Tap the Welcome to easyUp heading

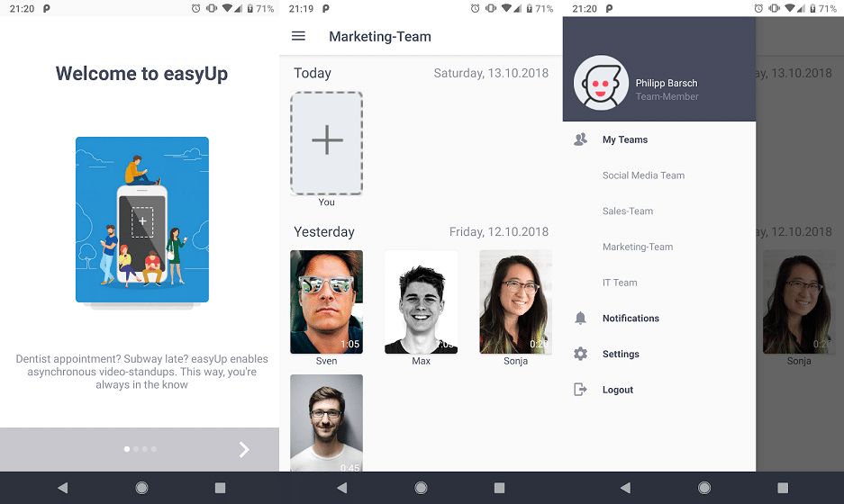point(141,74)
